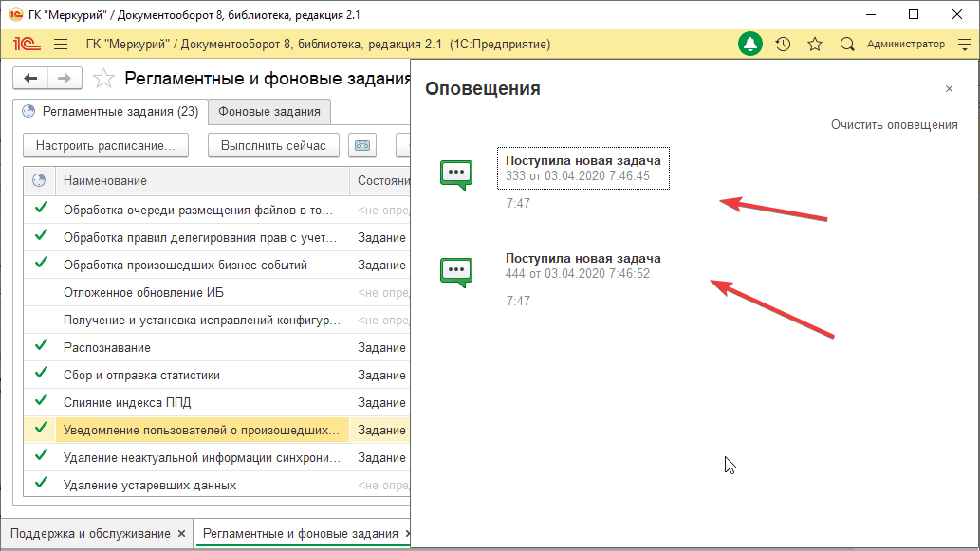Open the main hamburger menu
Screen dimensions: 980x551
click(61, 45)
